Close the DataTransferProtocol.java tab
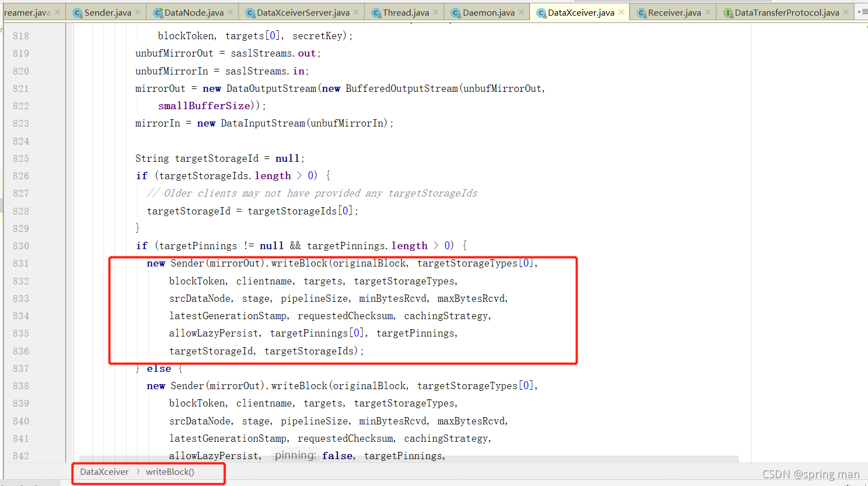The image size is (868, 486). tap(846, 12)
